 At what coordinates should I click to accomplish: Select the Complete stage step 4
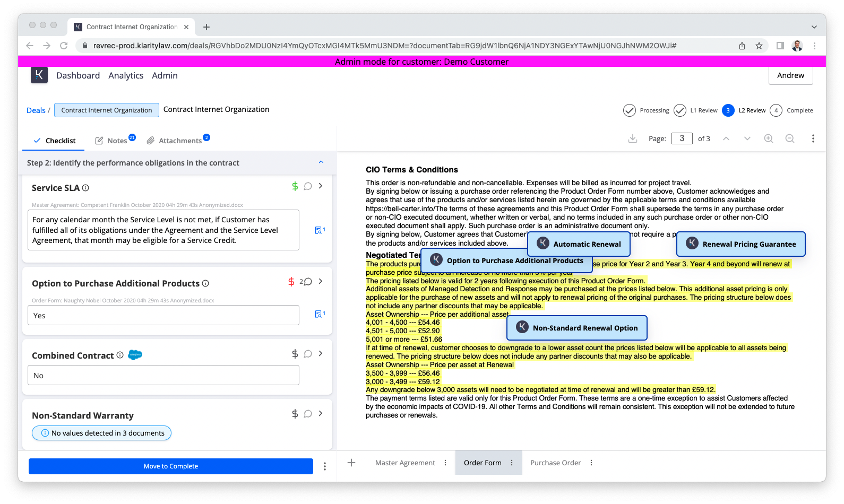(776, 110)
